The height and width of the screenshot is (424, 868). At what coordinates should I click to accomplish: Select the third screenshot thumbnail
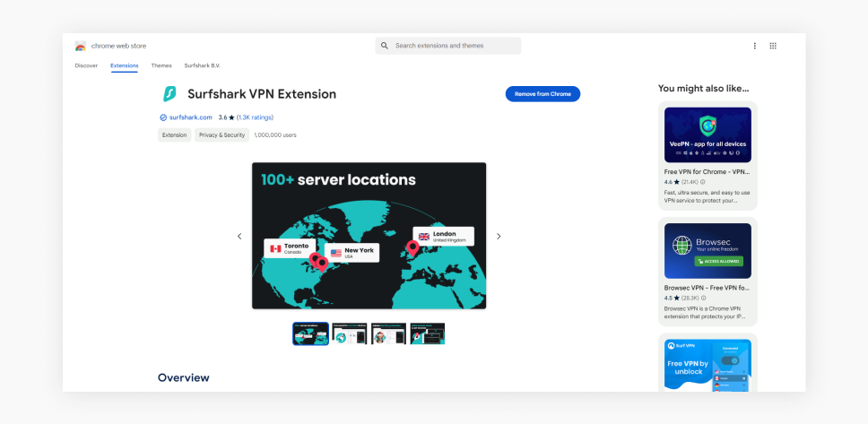point(388,333)
